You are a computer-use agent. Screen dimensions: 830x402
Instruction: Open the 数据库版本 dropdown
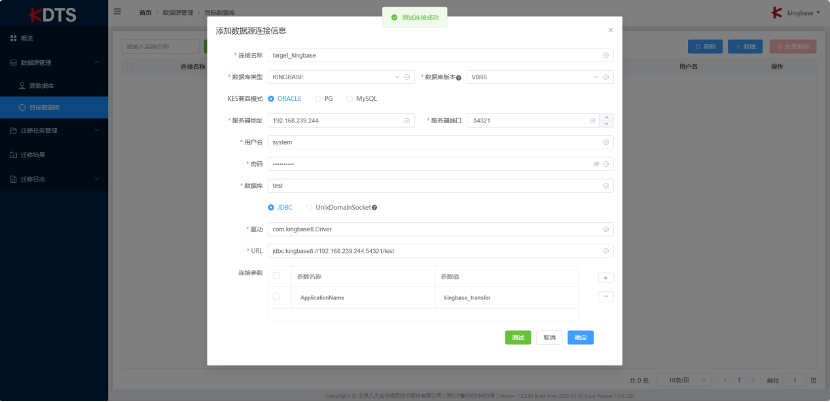pos(540,77)
